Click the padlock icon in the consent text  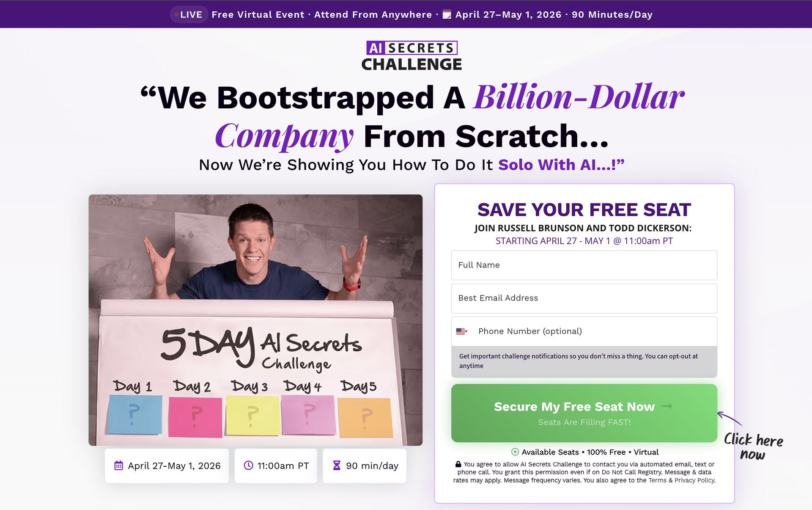pos(458,464)
